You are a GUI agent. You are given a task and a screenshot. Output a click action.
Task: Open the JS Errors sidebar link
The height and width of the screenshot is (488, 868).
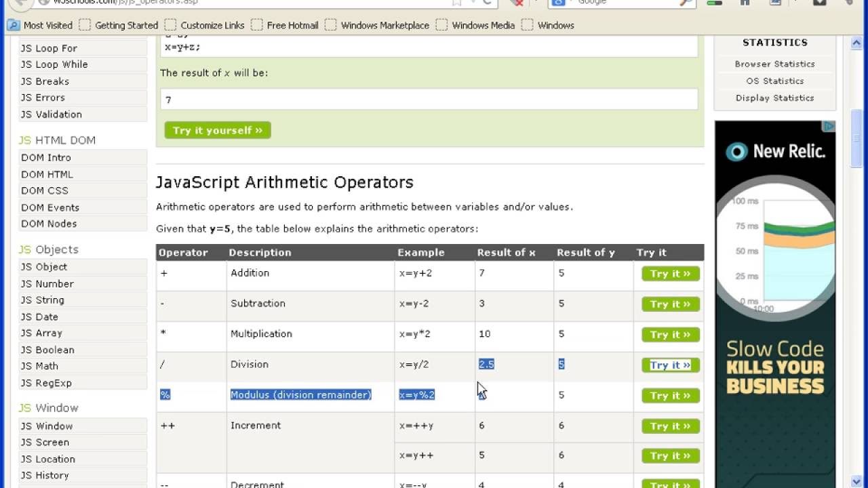point(83,98)
